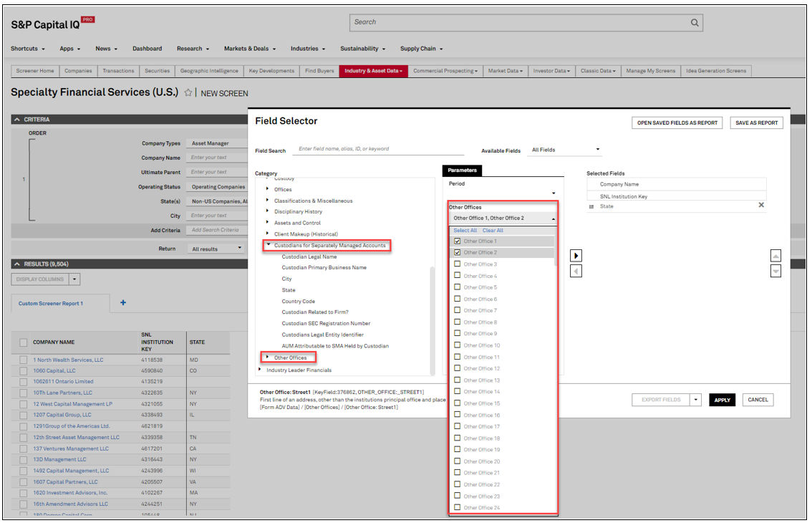Open the Other Offices parameter dropdown

503,218
